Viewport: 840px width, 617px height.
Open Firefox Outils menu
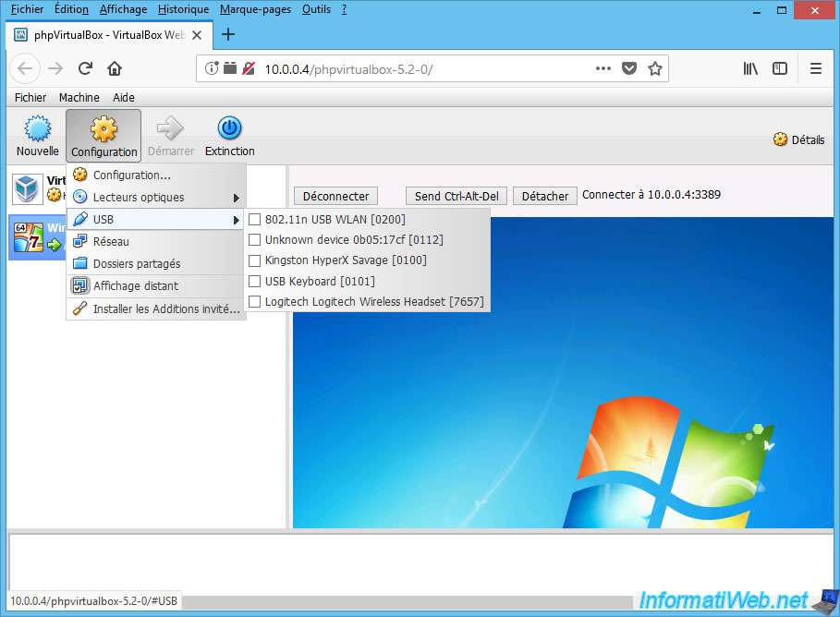click(316, 9)
